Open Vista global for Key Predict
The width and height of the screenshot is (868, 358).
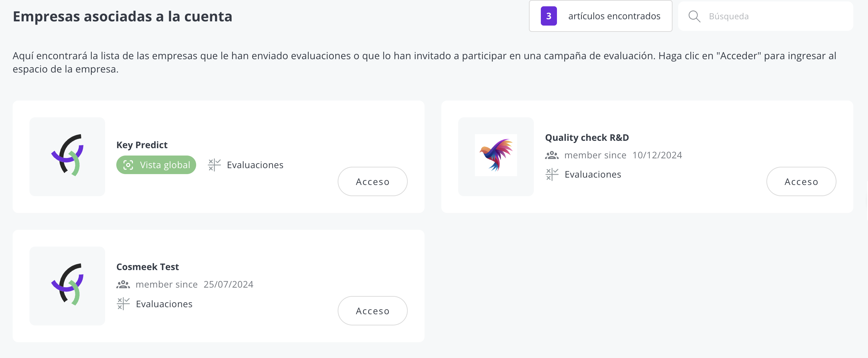156,165
